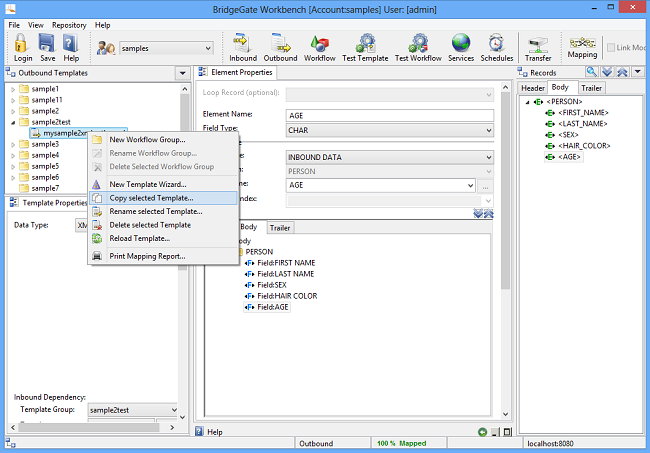Image resolution: width=650 pixels, height=453 pixels.
Task: Open the Outbound templates icon
Action: click(281, 48)
